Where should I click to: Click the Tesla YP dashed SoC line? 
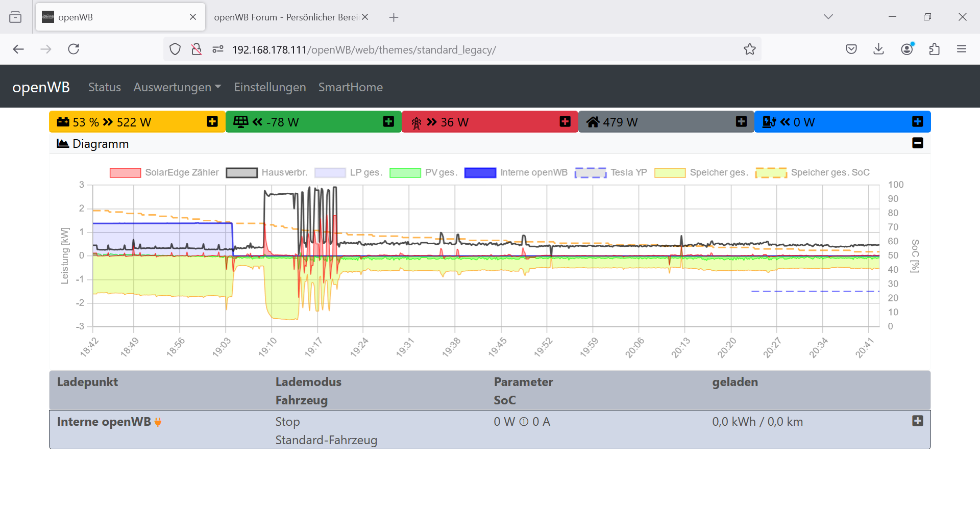pyautogui.click(x=815, y=291)
